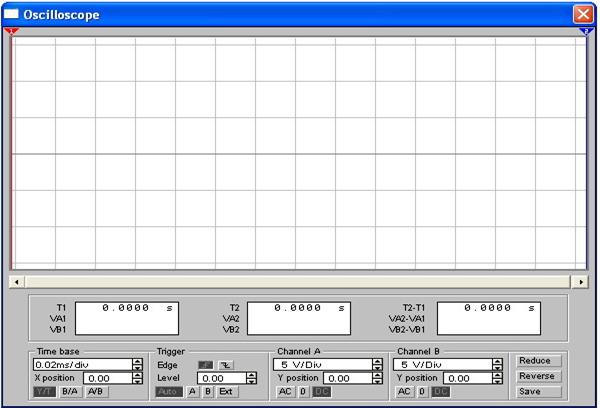Click the Reverse button

(539, 376)
